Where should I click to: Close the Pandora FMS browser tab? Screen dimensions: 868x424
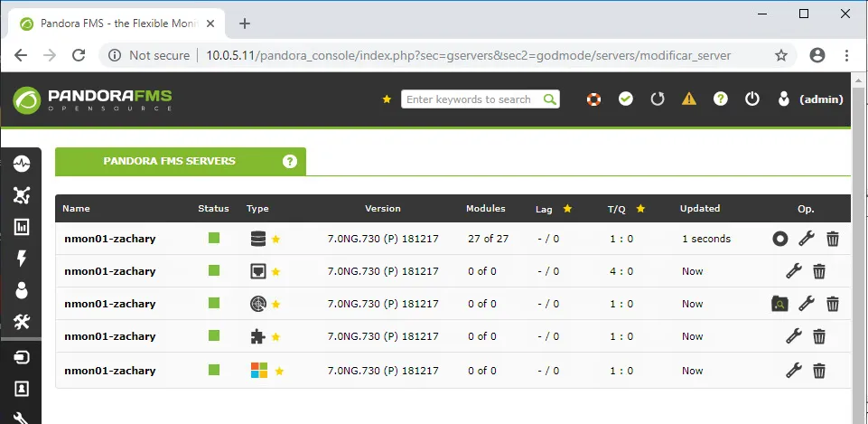(210, 24)
